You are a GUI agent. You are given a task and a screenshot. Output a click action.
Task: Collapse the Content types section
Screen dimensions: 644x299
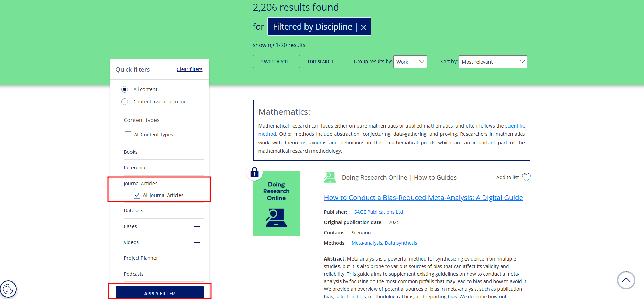(x=118, y=120)
